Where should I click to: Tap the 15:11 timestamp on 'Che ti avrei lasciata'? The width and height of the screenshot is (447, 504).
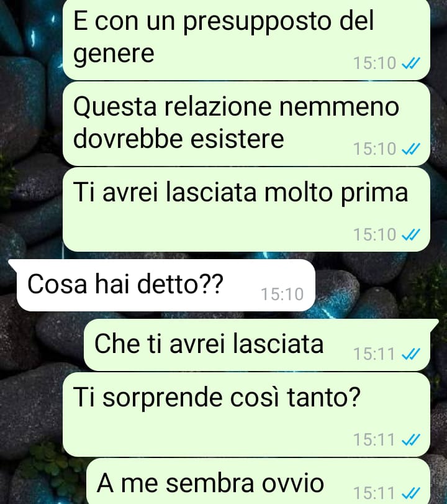(374, 354)
